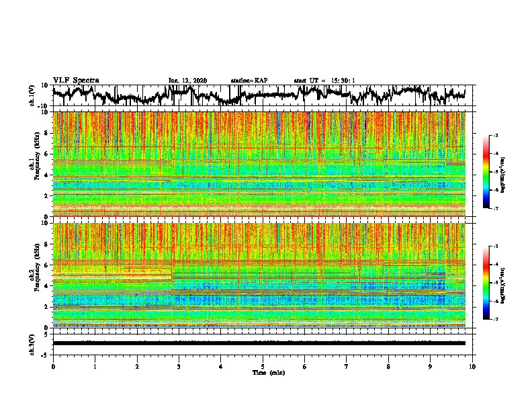Click the "-7" label on ch.1 color scale
This screenshot has width=532, height=411.
click(x=495, y=208)
